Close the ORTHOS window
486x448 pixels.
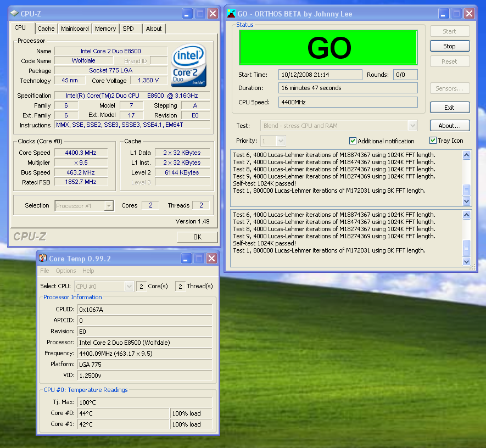click(470, 14)
